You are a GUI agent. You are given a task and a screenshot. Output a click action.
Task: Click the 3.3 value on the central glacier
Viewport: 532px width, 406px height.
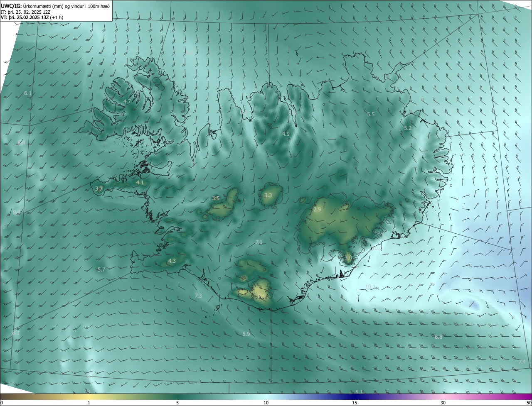coord(268,195)
